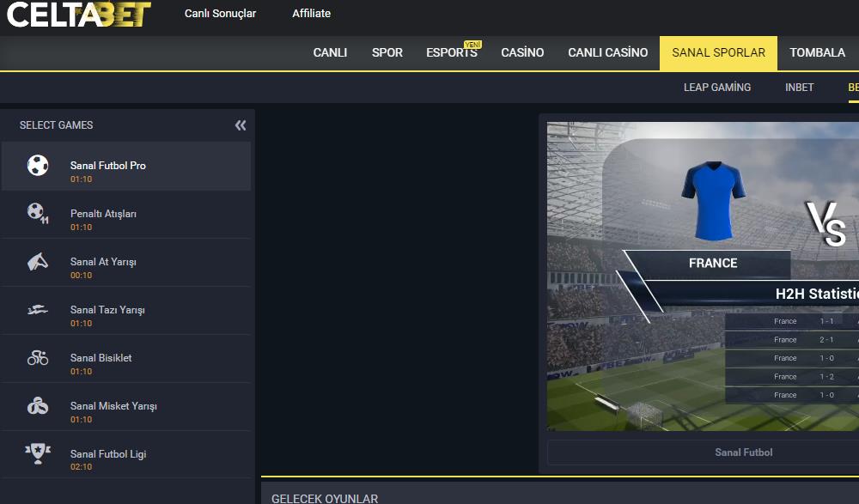The width and height of the screenshot is (859, 504).
Task: Open the CASİNO menu item
Action: 522,52
